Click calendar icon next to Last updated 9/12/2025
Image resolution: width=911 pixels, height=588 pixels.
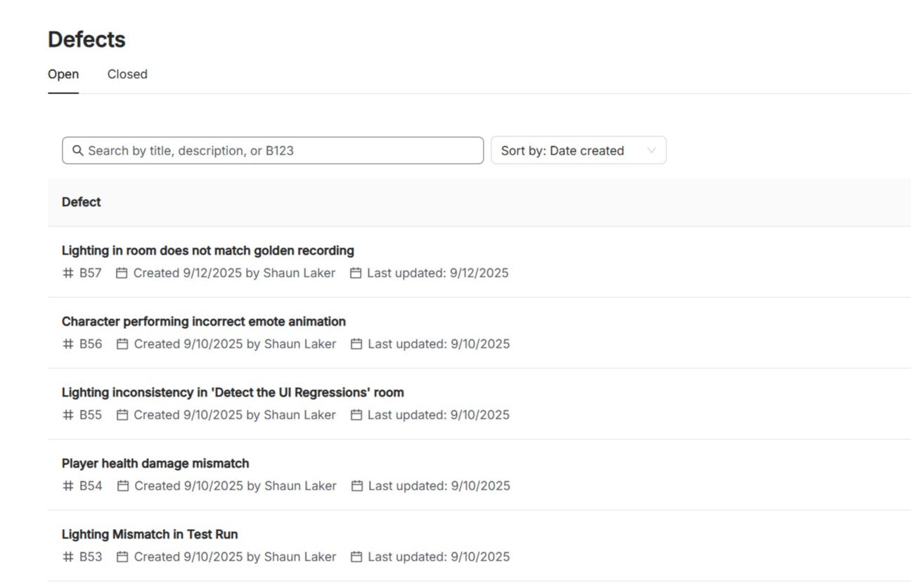coord(356,273)
